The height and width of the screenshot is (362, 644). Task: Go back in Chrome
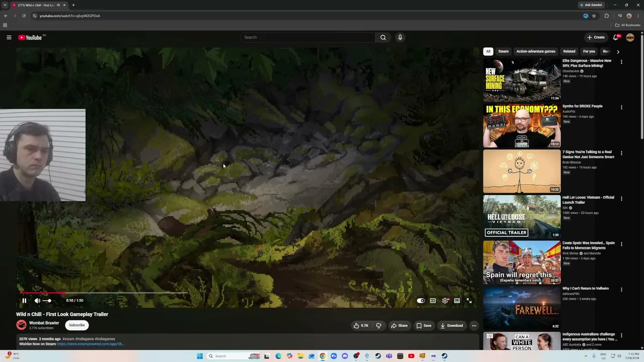point(6,16)
